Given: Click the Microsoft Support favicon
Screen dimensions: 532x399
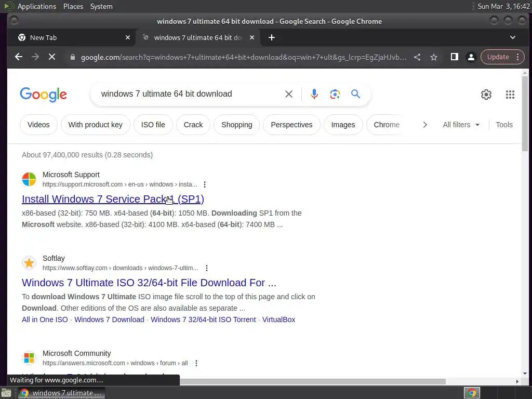Looking at the screenshot, I should click(x=29, y=179).
